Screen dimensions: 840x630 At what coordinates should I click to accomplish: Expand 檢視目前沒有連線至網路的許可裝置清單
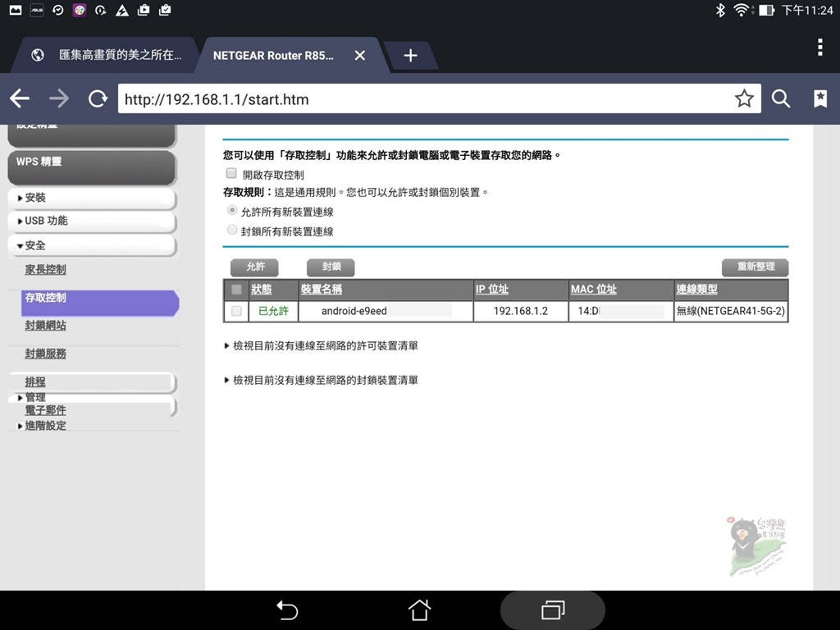coord(321,346)
